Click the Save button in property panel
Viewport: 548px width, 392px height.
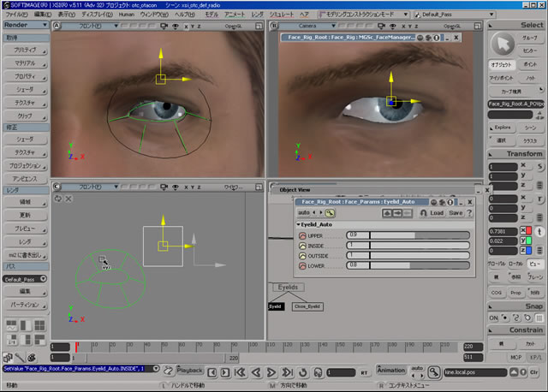pyautogui.click(x=456, y=212)
